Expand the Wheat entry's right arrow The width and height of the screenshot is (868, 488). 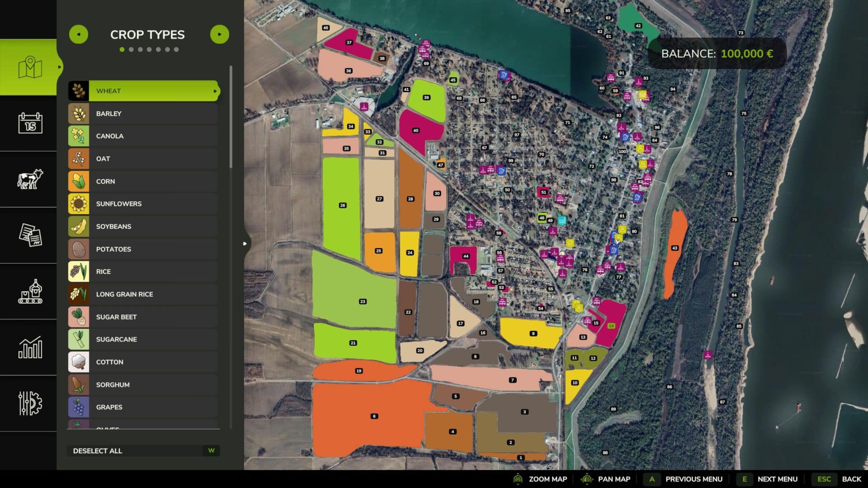click(x=215, y=91)
